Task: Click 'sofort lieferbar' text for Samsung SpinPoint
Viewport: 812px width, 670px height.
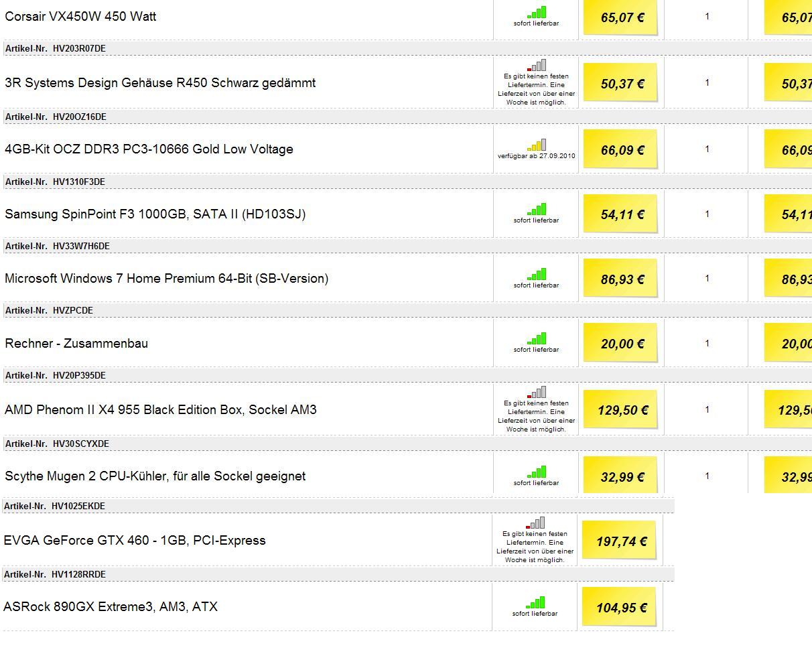Action: pos(537,220)
